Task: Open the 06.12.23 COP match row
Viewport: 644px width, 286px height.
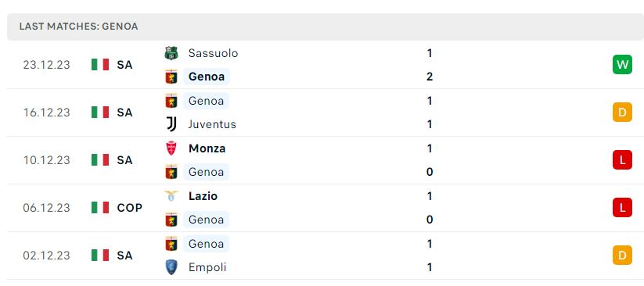Action: tap(326, 208)
